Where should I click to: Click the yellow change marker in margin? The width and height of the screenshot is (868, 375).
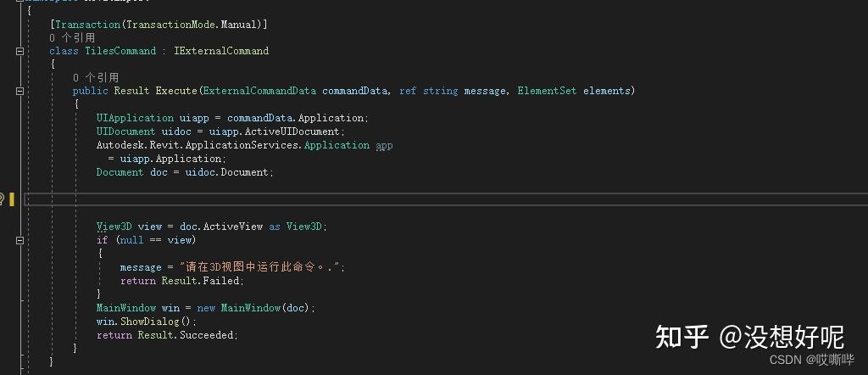click(12, 199)
